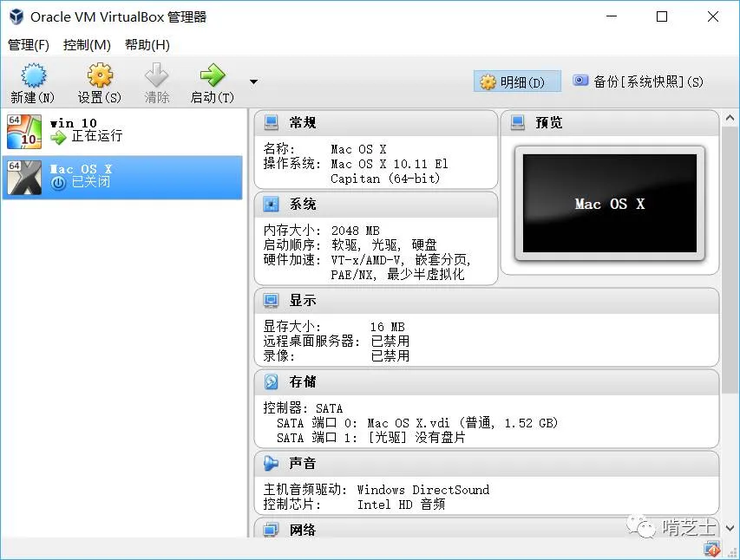Click the [光驱] 没有盘片 entry

click(x=416, y=438)
